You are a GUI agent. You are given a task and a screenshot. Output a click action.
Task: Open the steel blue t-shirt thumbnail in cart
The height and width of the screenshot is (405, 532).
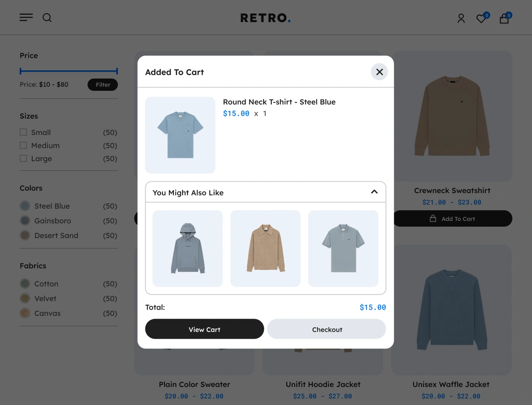tap(180, 135)
